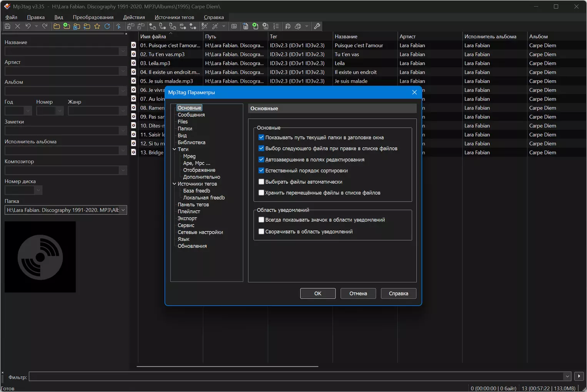Viewport: 587px width, 392px height.
Task: Click the 'Отмена' button
Action: point(358,293)
